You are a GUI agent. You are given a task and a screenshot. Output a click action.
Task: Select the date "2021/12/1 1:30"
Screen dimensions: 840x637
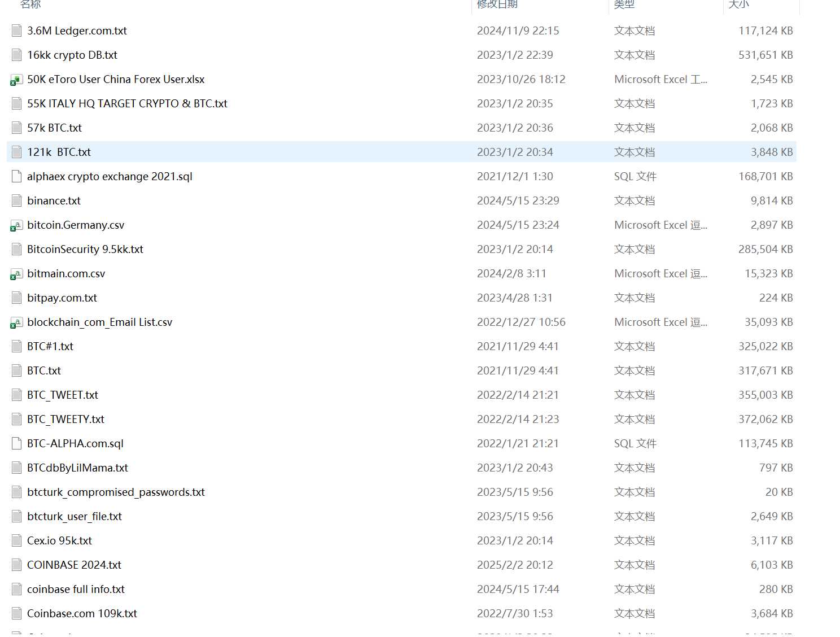[515, 176]
